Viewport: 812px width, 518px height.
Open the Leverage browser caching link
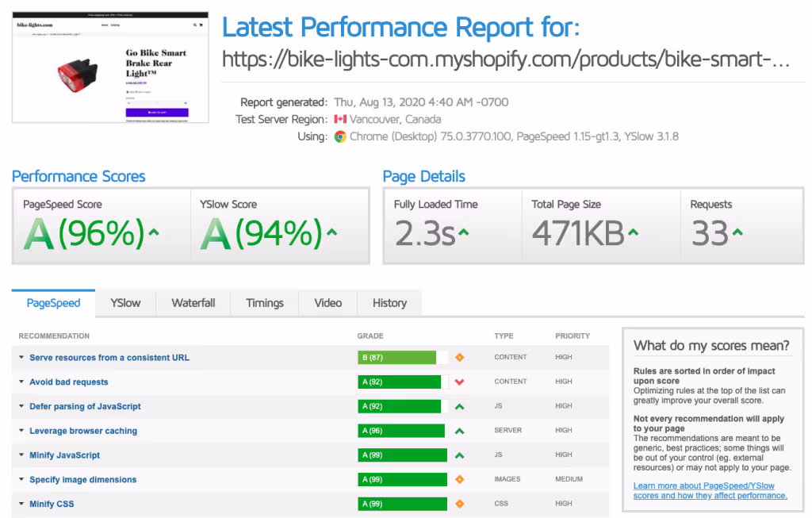coord(83,431)
